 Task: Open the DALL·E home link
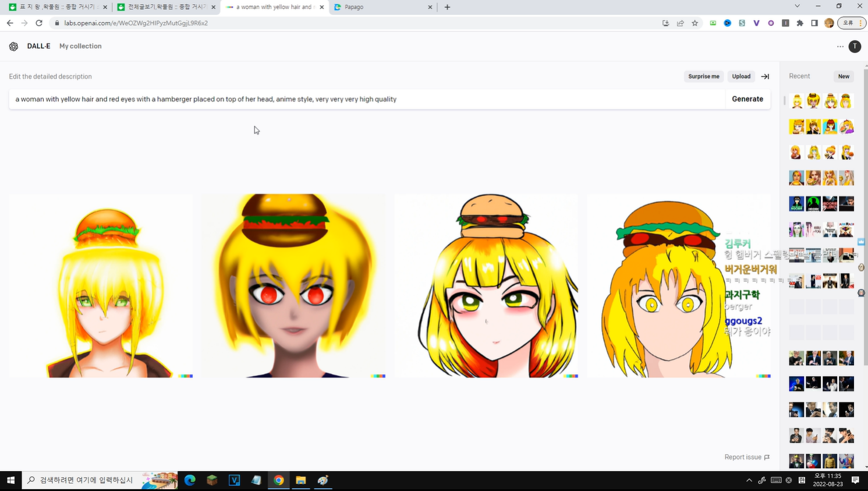[x=38, y=46]
